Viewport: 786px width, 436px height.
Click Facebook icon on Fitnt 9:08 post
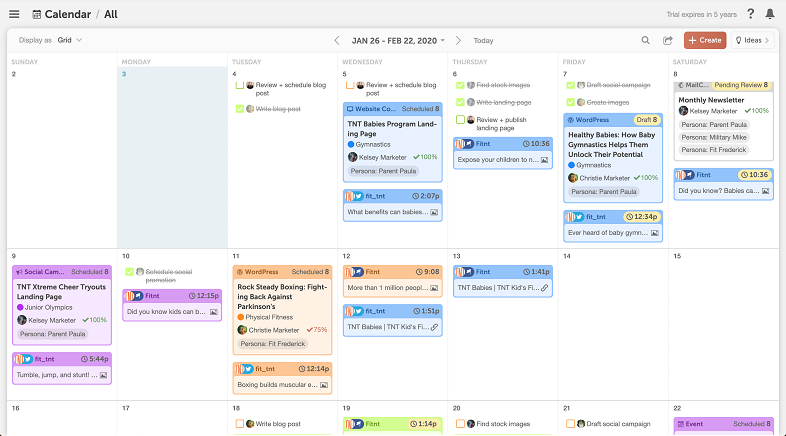pos(358,272)
